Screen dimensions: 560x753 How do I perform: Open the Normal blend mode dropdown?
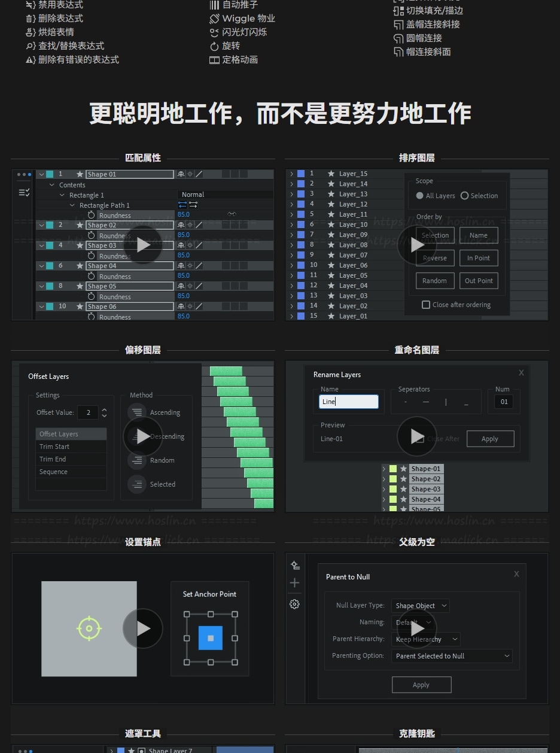pyautogui.click(x=225, y=195)
